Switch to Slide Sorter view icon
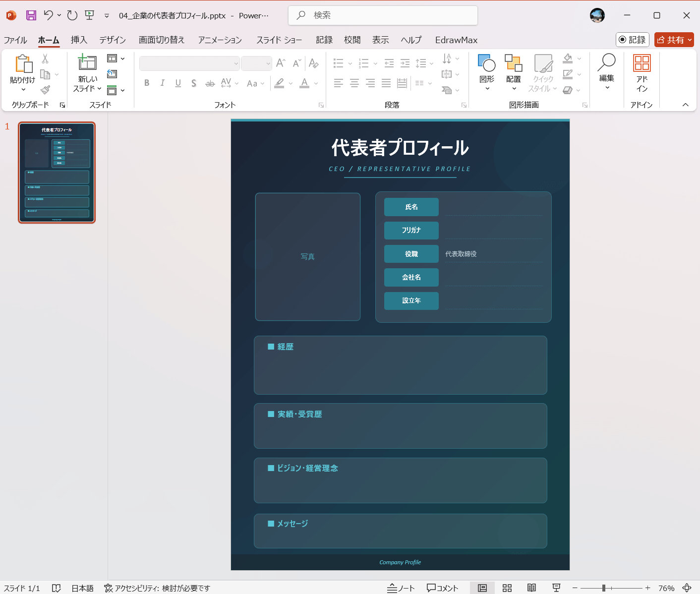Screen dimensions: 700x594 coord(507,588)
